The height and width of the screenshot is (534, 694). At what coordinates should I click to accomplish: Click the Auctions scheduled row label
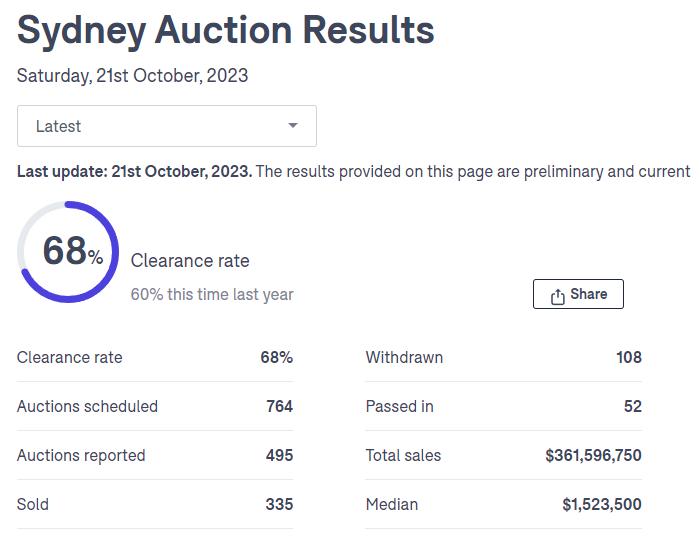[87, 406]
